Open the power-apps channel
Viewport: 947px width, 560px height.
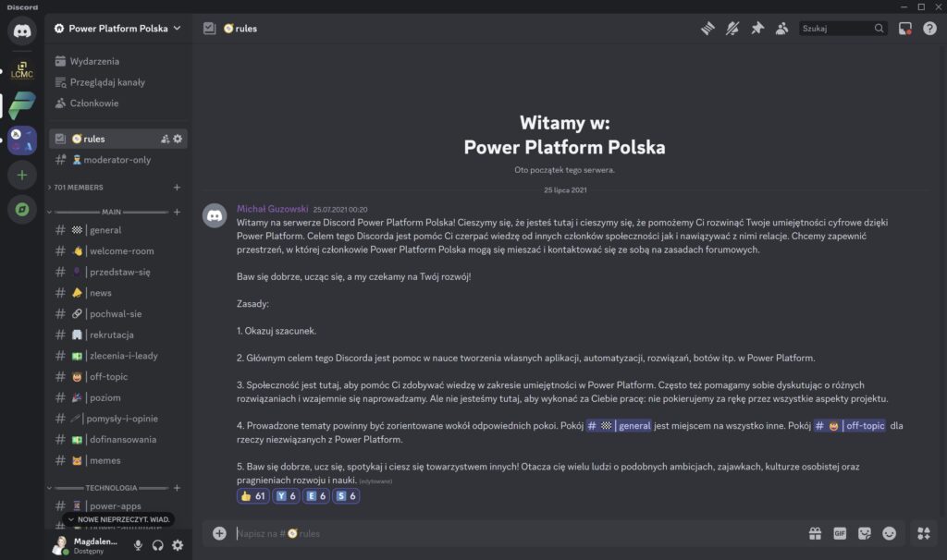(x=117, y=505)
